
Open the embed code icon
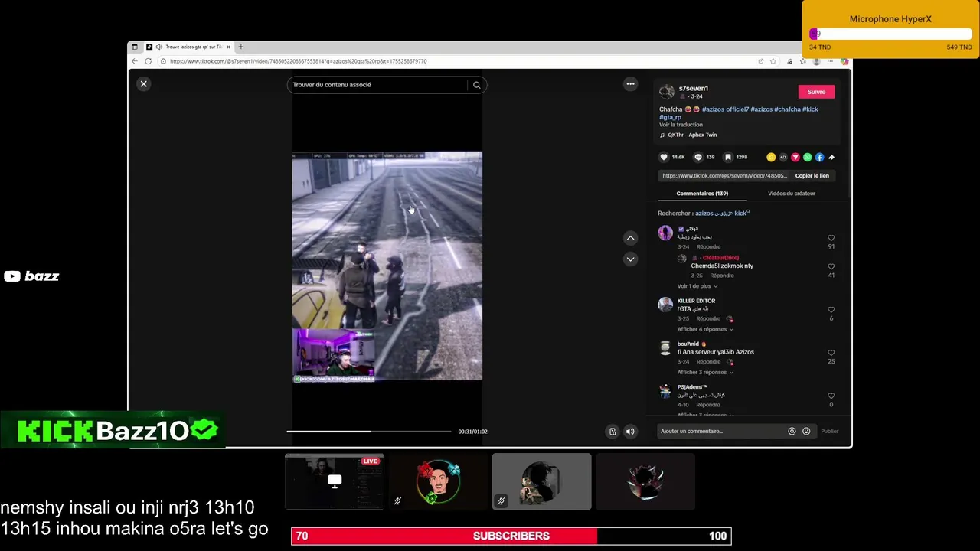click(x=783, y=157)
